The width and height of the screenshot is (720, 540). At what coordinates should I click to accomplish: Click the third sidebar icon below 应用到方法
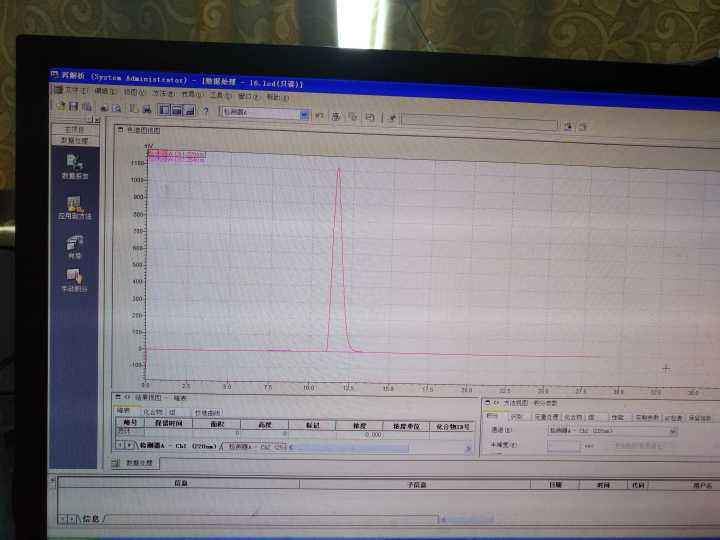coord(75,247)
